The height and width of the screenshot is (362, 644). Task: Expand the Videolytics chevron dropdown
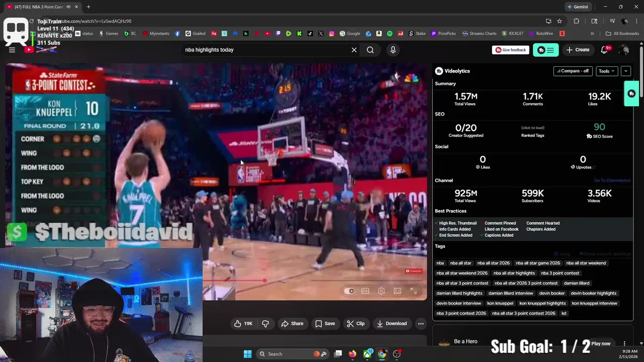(x=626, y=71)
